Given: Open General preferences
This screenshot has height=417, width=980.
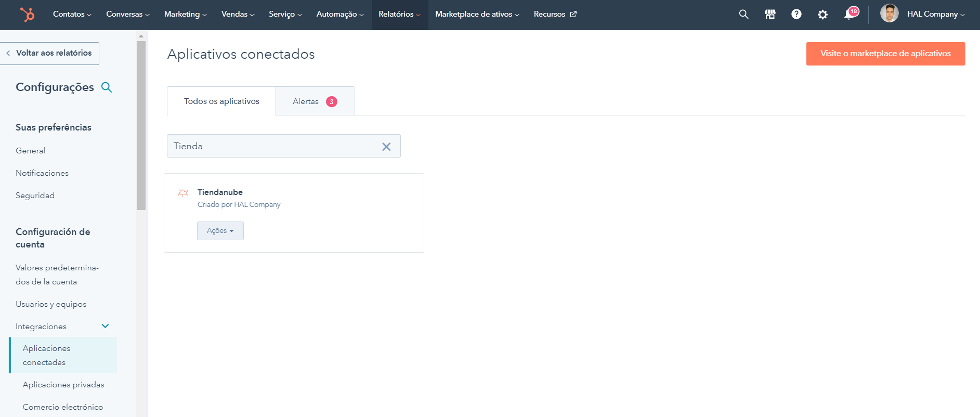Looking at the screenshot, I should click(30, 151).
